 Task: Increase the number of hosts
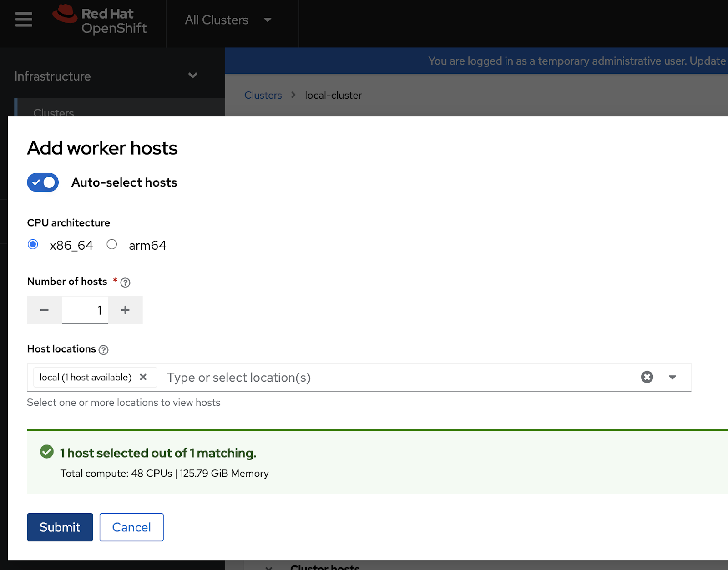125,310
